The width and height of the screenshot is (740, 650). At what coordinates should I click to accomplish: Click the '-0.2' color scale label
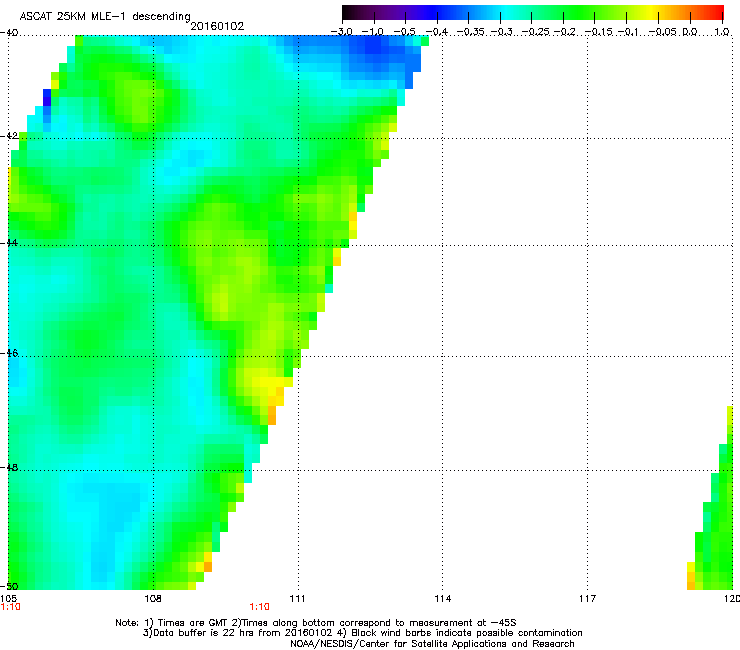tap(564, 32)
